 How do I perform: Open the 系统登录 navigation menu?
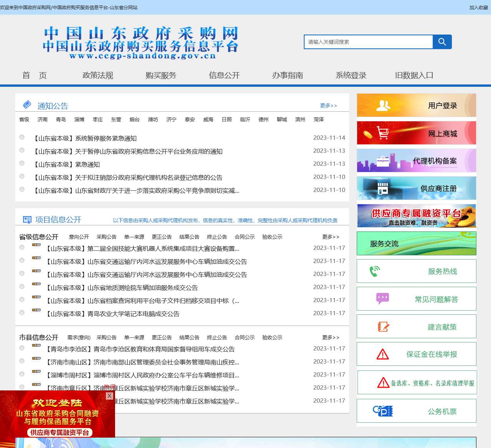click(x=350, y=75)
